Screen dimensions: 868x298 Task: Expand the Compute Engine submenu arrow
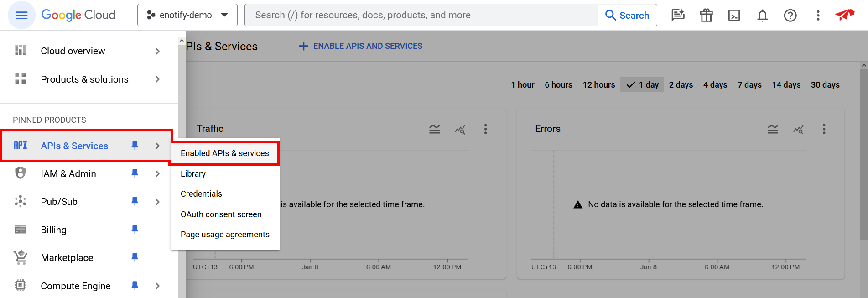[x=157, y=286]
